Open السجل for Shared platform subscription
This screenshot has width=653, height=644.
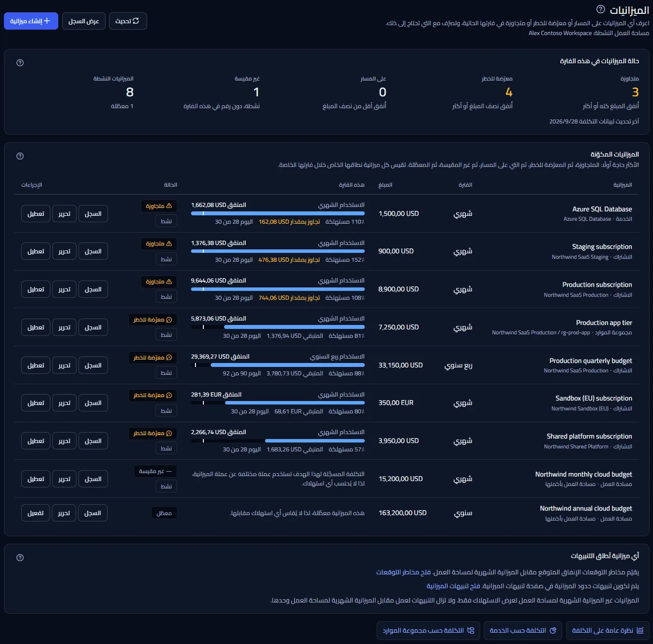(93, 441)
